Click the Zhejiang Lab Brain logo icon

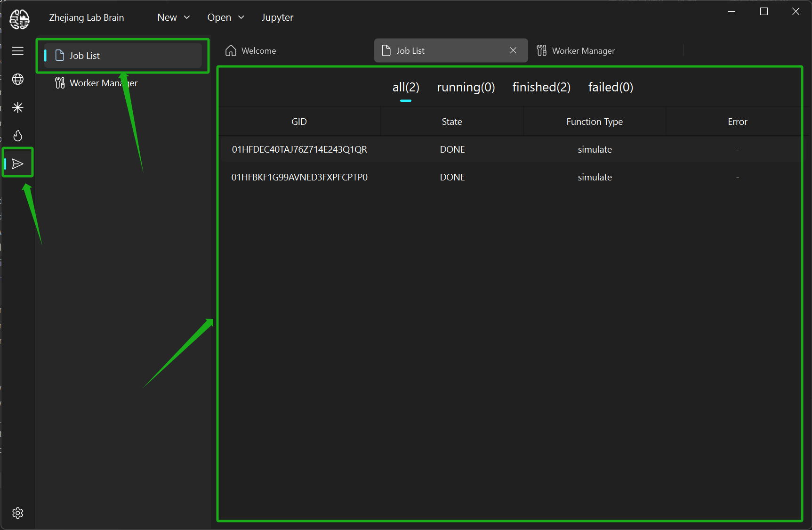19,19
